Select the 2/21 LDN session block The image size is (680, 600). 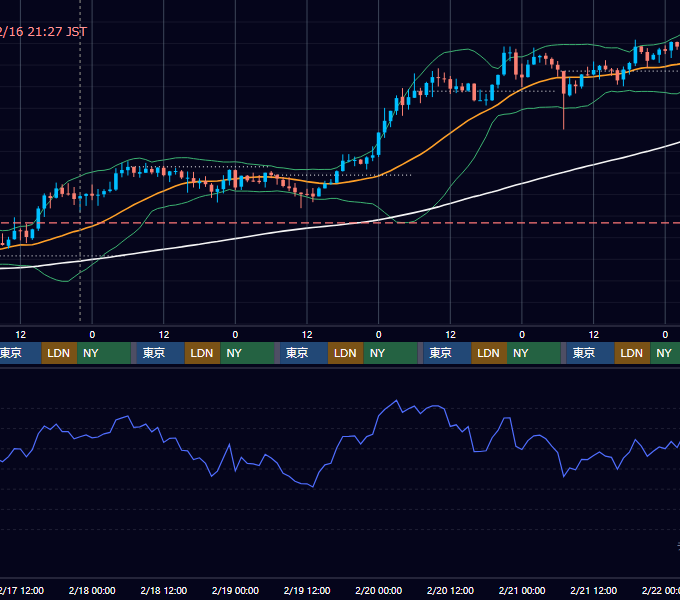point(632,353)
